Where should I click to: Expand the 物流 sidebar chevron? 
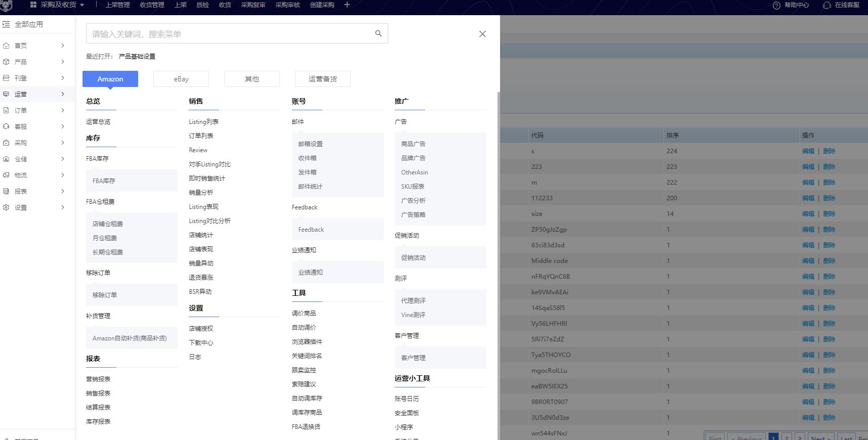pos(63,175)
